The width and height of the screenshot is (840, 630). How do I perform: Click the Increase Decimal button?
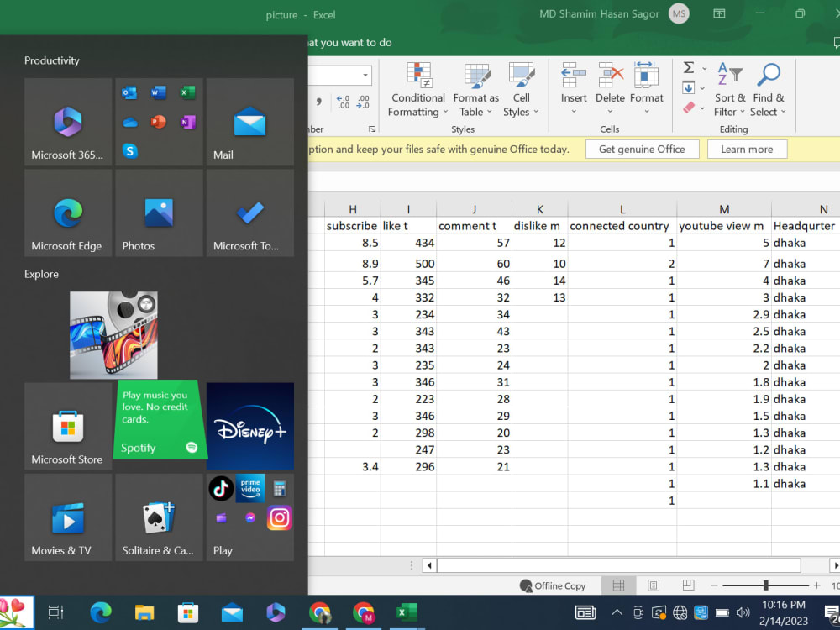pos(343,102)
